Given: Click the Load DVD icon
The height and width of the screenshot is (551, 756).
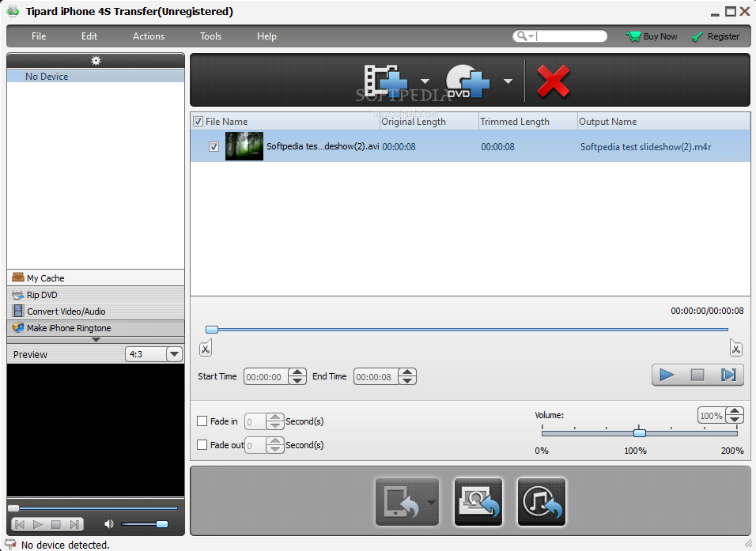Looking at the screenshot, I should 467,81.
